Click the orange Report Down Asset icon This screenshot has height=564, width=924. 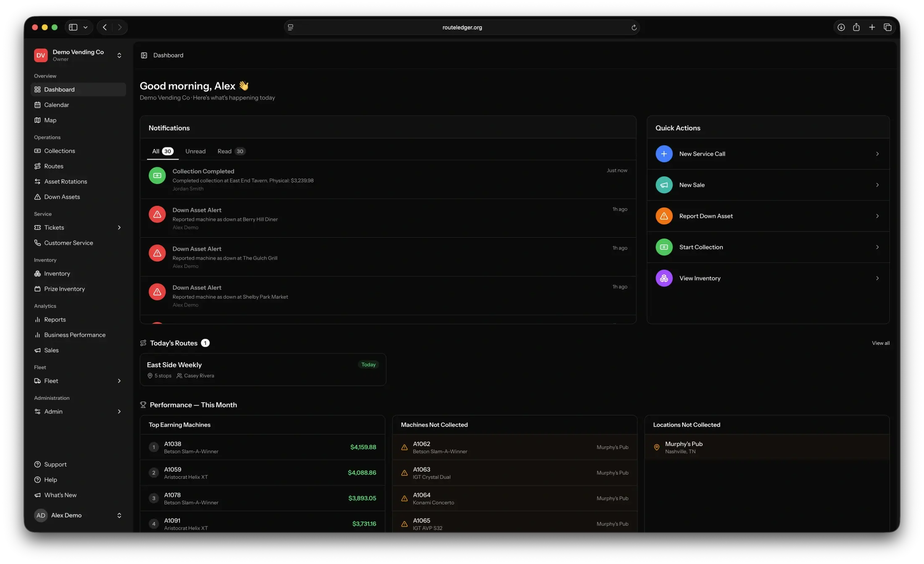tap(664, 216)
